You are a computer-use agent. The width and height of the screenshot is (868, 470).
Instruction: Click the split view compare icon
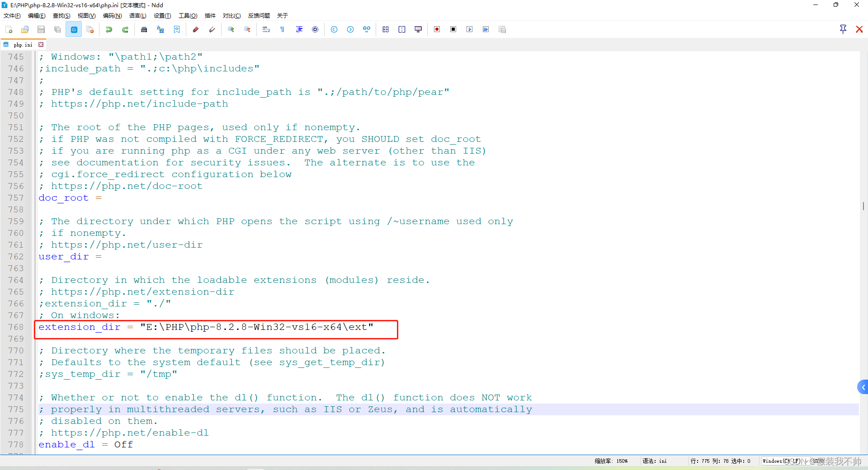402,29
